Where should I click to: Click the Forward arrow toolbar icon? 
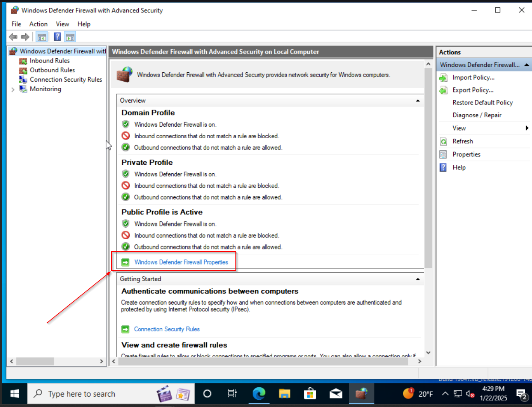click(x=25, y=37)
